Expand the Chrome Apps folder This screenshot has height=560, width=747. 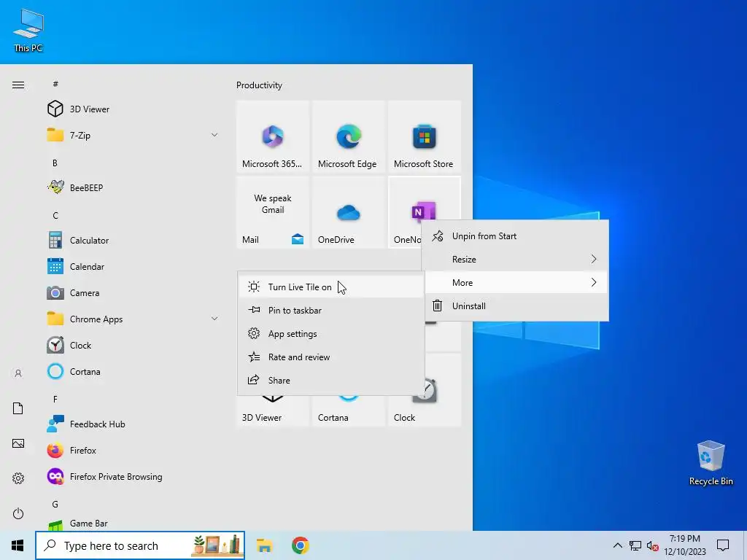tap(214, 319)
